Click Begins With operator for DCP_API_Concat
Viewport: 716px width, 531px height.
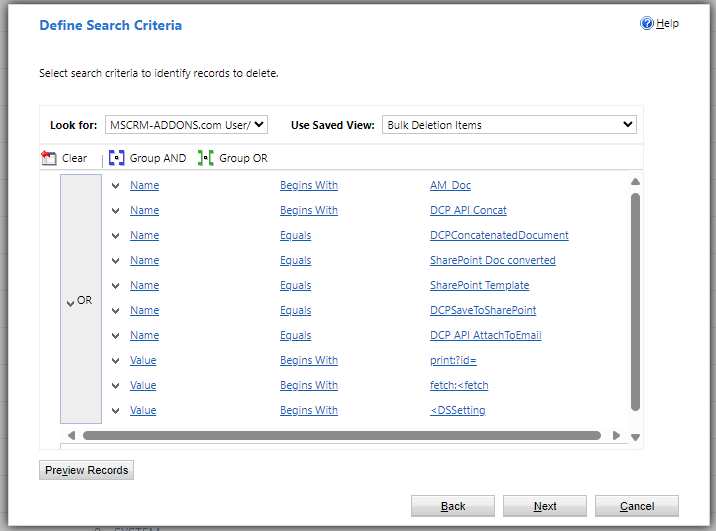click(309, 210)
